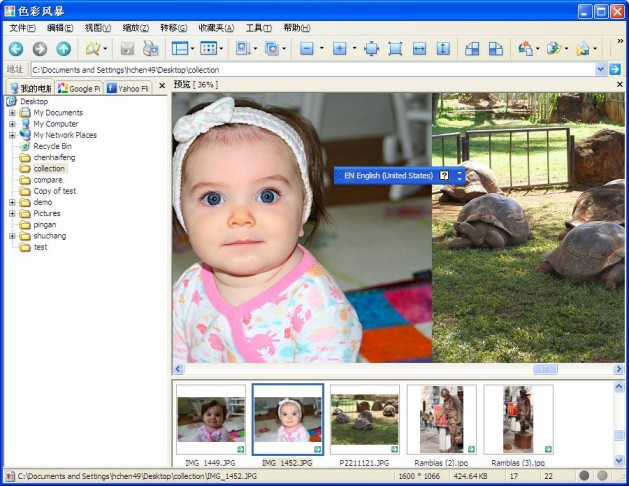Click the language bar help button
Viewport: 629px width, 486px height.
(444, 176)
